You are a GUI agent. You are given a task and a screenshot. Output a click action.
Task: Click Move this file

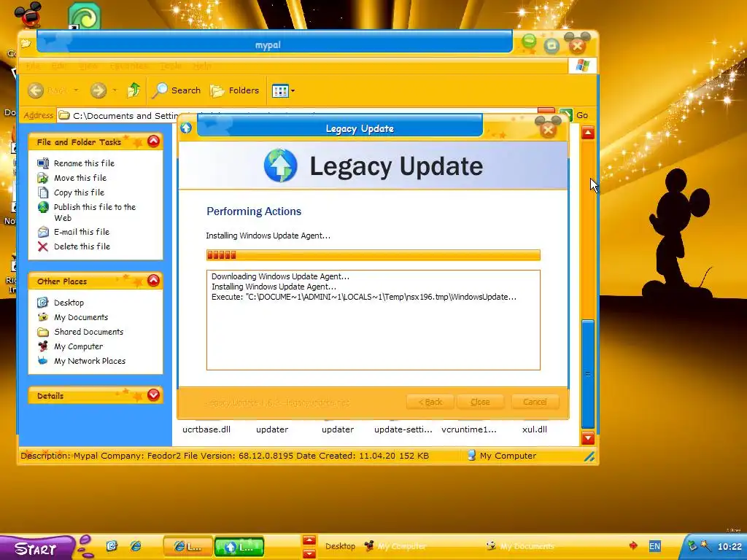tap(80, 178)
